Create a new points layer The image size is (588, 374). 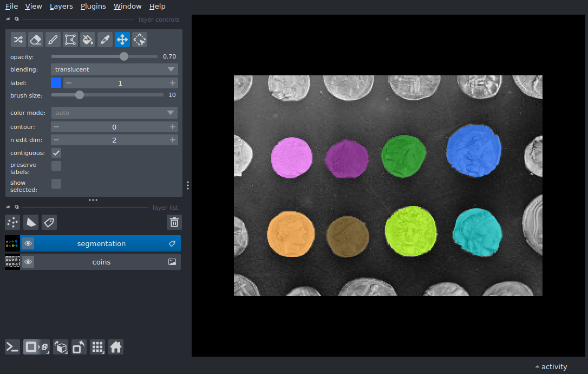[x=12, y=222]
